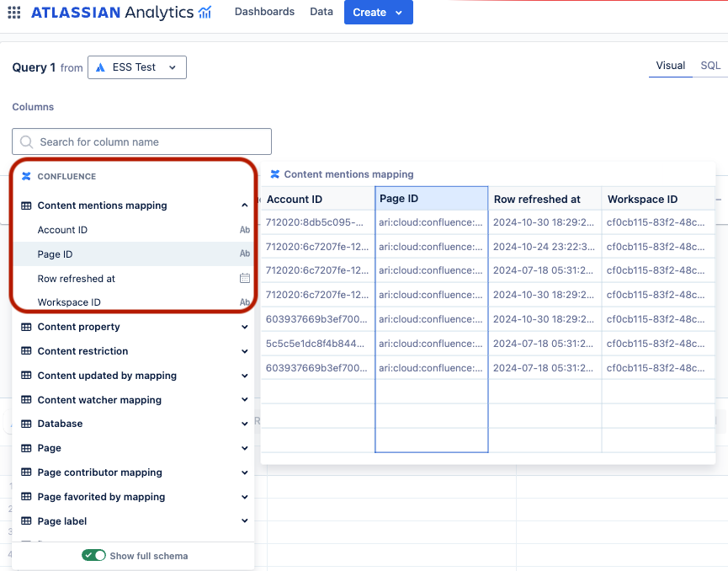Open the Create dropdown button
This screenshot has height=571, width=728.
pyautogui.click(x=379, y=12)
